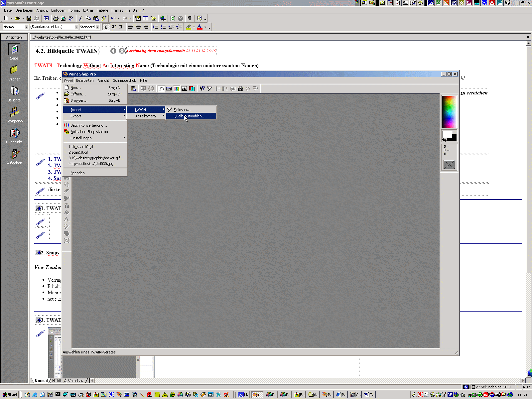The width and height of the screenshot is (532, 399).
Task: Open the Export submenu in Datei menu
Action: (95, 116)
